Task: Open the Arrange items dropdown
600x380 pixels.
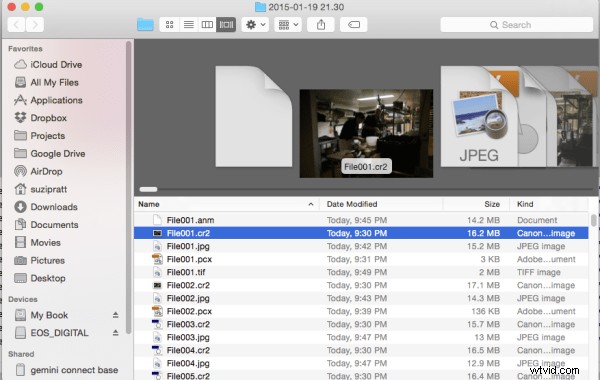Action: pyautogui.click(x=288, y=25)
